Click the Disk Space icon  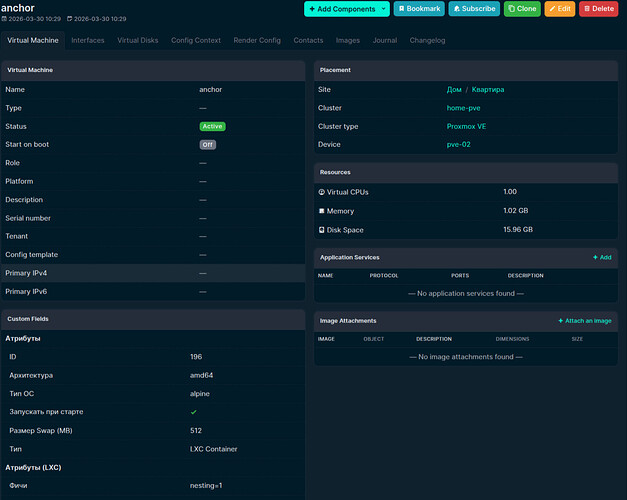(x=321, y=230)
